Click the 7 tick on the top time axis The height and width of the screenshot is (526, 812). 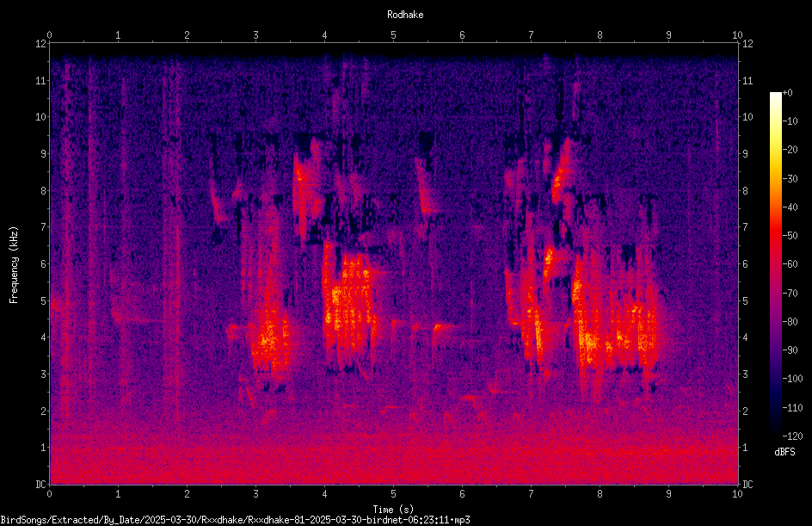(531, 35)
